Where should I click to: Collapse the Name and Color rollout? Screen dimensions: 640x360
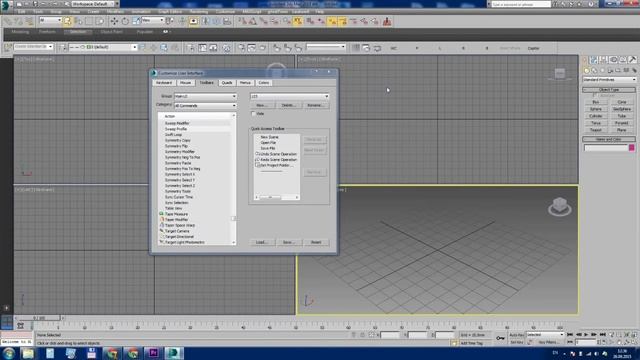tap(609, 139)
